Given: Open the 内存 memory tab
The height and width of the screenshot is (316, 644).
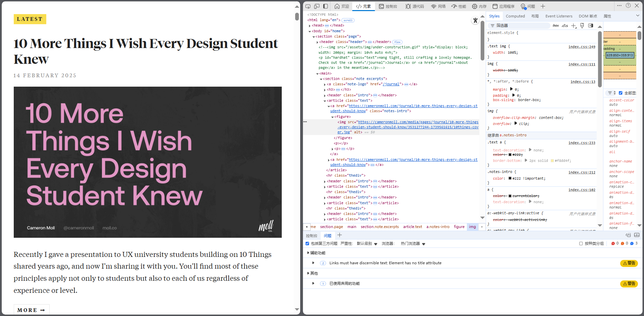Looking at the screenshot, I should [479, 6].
